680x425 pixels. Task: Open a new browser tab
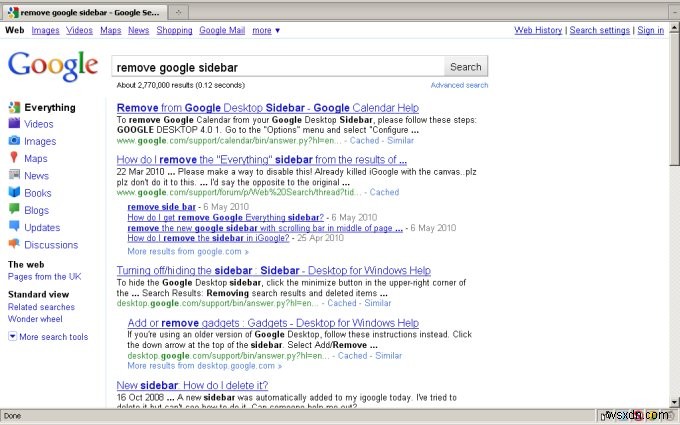pos(179,13)
